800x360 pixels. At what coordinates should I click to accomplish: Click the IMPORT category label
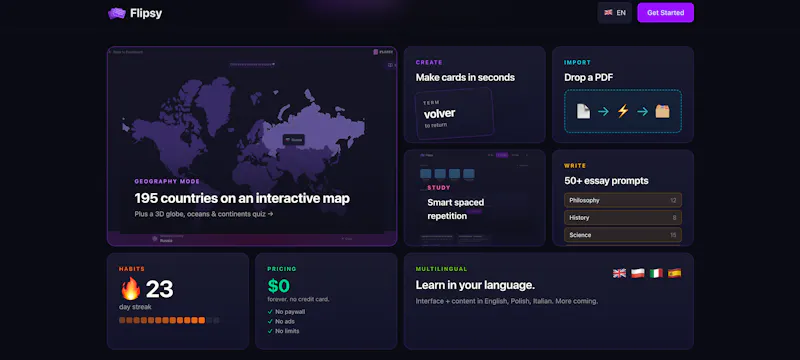click(x=577, y=62)
